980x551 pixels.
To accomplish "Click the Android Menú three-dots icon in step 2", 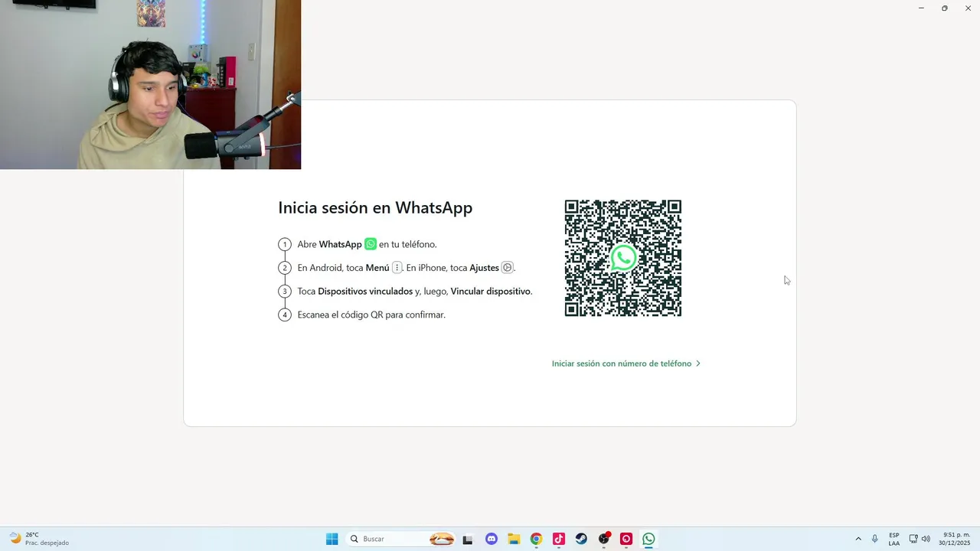I will (x=397, y=268).
